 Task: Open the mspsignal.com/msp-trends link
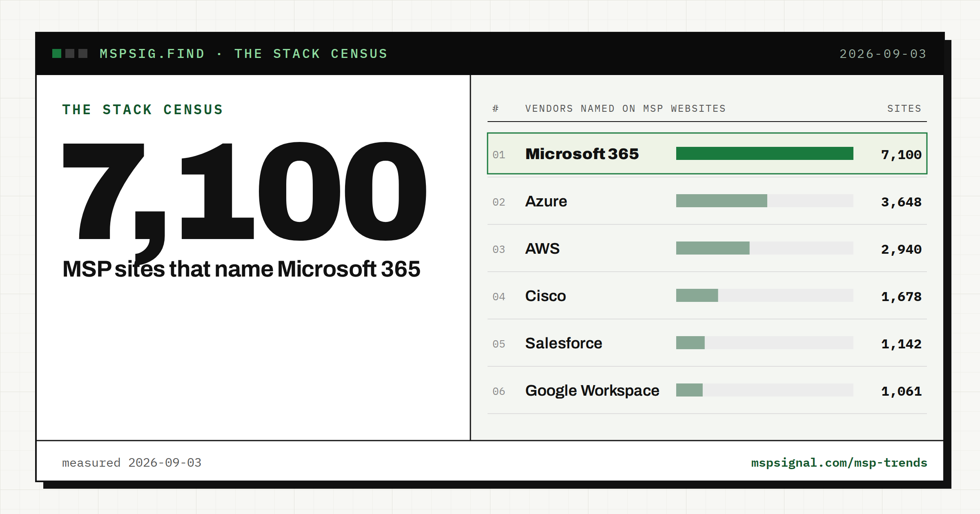click(839, 463)
